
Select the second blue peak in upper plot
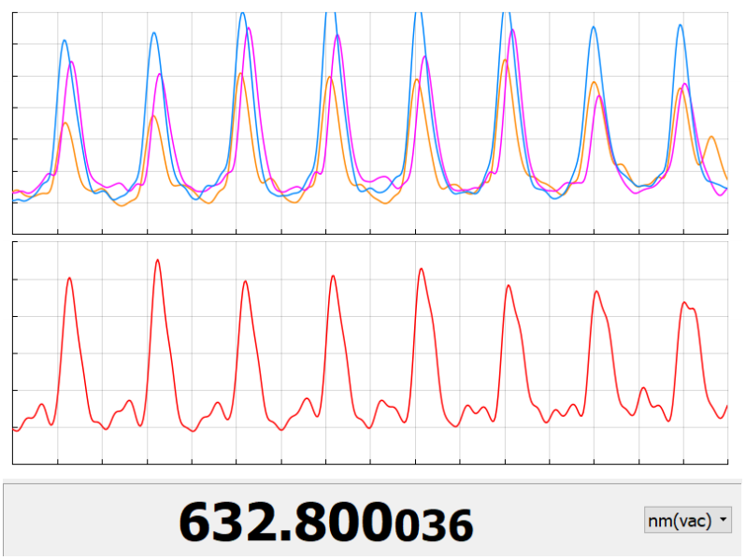[x=153, y=34]
